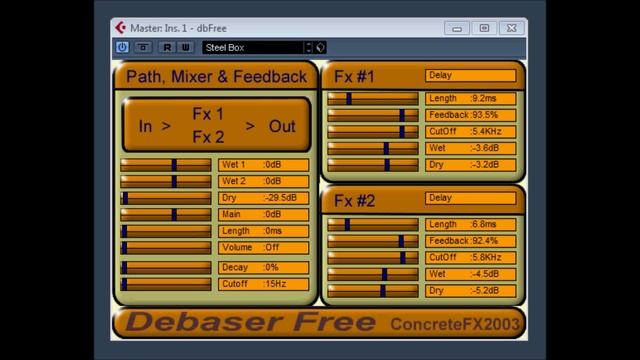The image size is (640, 360).
Task: Click the Feedback :92.4% value field
Action: tap(470, 241)
